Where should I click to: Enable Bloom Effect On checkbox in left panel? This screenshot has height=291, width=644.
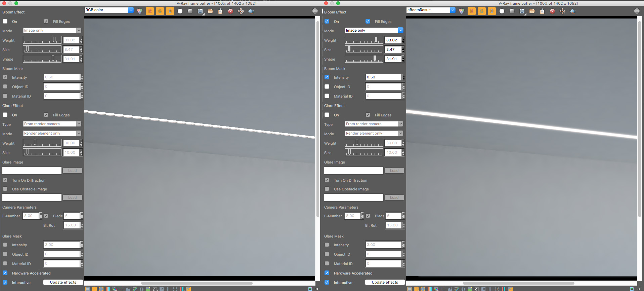[5, 21]
